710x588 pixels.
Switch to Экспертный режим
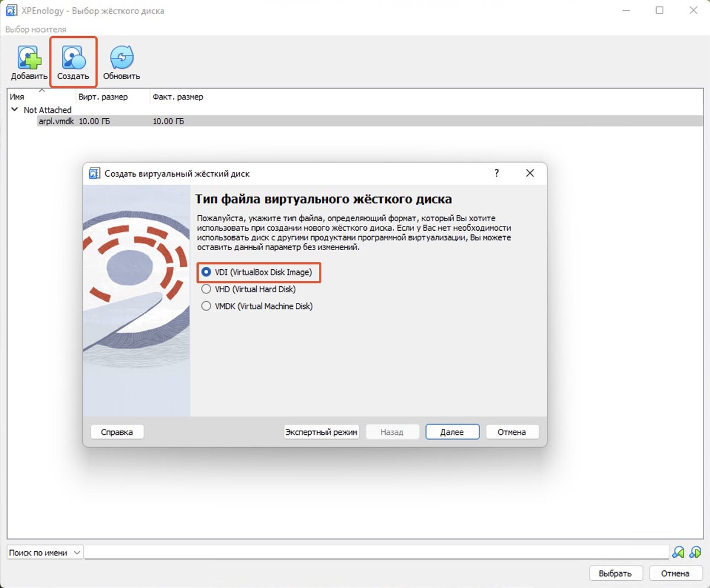pos(321,432)
